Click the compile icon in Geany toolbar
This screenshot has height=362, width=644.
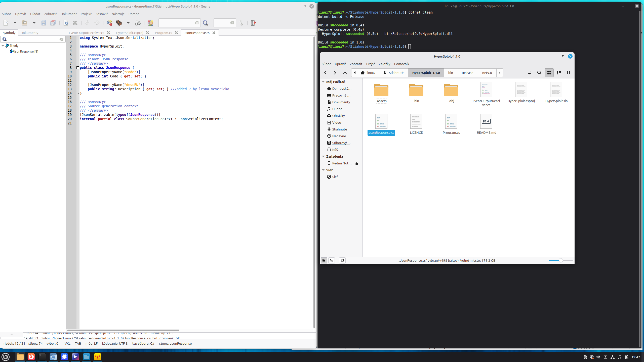(x=109, y=23)
